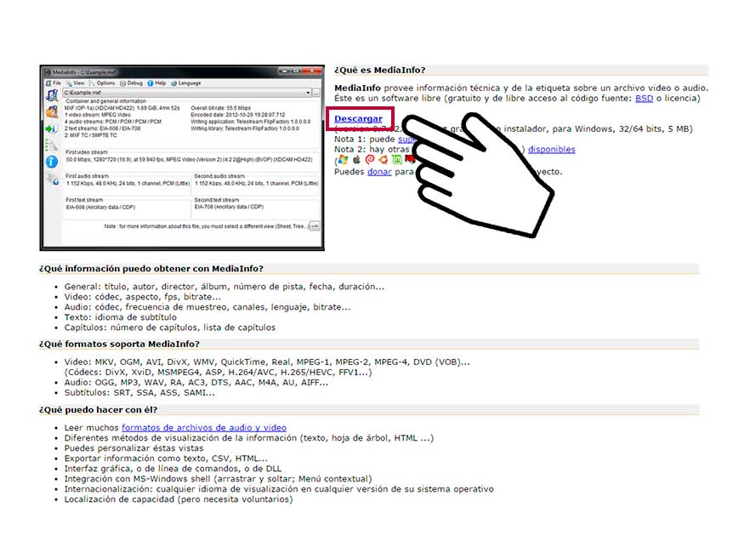Viewport: 756px width, 553px height.
Task: Click the 'Audio: OGG, MP3, WAV' formats line
Action: [x=196, y=383]
